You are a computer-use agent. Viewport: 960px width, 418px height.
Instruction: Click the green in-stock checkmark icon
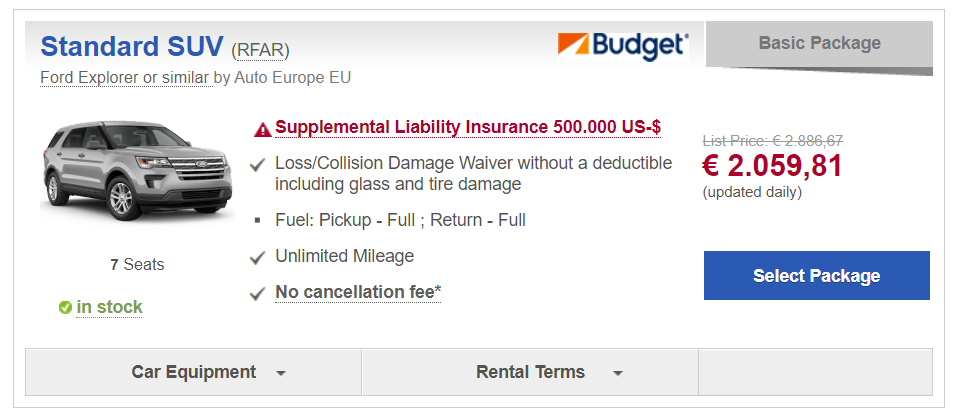click(65, 308)
